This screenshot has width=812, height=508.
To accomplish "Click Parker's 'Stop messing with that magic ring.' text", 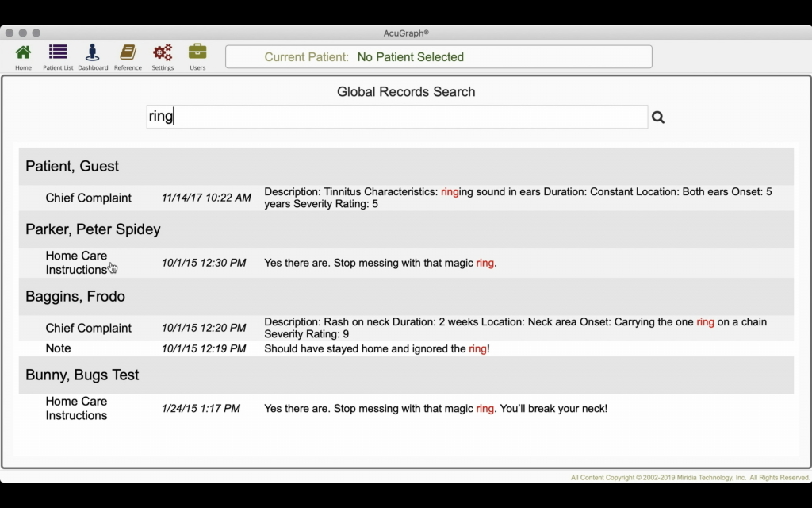I will click(415, 263).
